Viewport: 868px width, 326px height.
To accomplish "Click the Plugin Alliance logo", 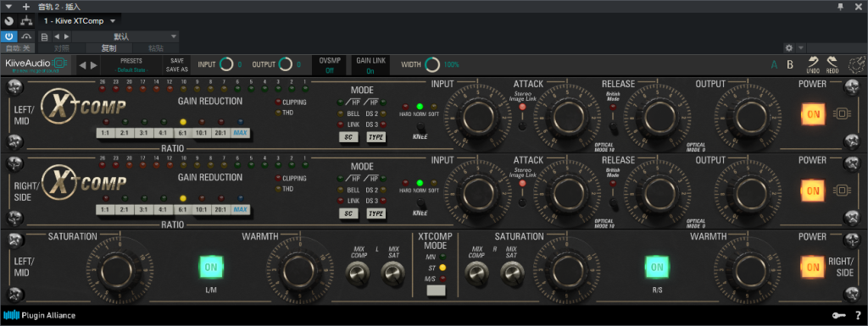I will [39, 316].
